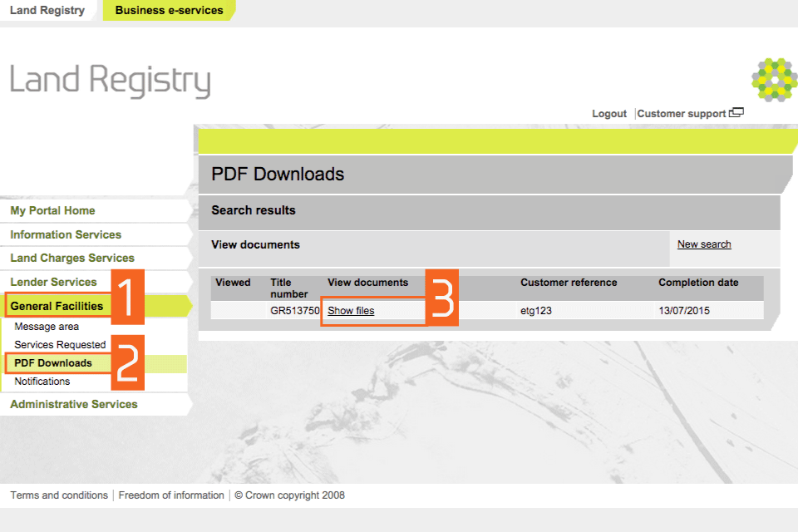Open Terms and conditions footer link

tap(59, 495)
